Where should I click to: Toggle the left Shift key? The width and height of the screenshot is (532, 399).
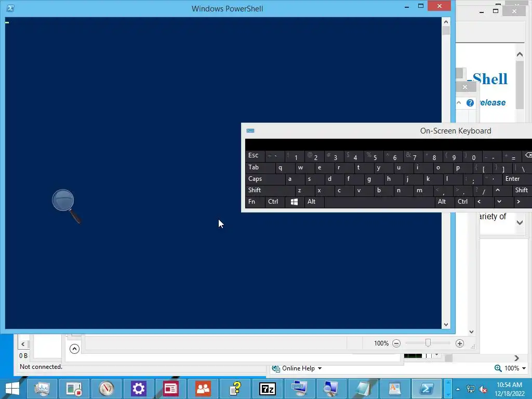coord(270,190)
